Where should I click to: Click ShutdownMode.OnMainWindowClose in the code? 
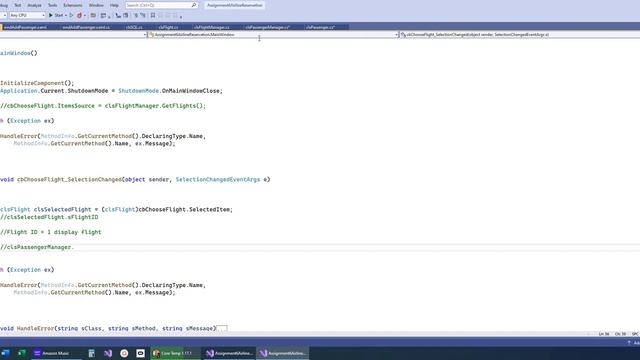[171, 91]
